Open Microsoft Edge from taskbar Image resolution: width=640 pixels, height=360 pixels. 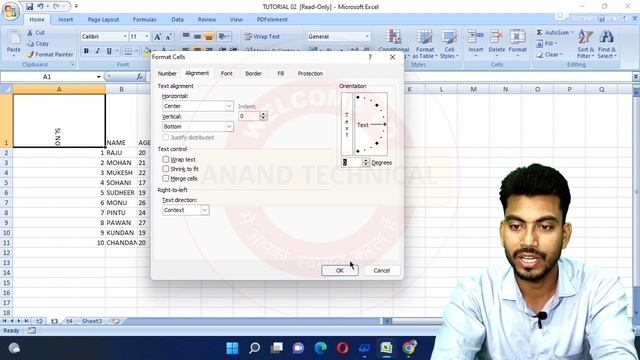pyautogui.click(x=320, y=348)
